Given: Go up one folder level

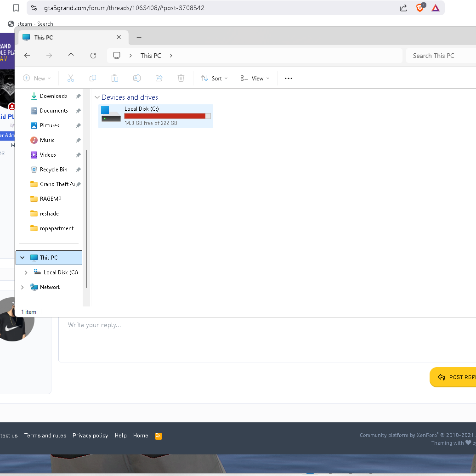Looking at the screenshot, I should pos(71,56).
